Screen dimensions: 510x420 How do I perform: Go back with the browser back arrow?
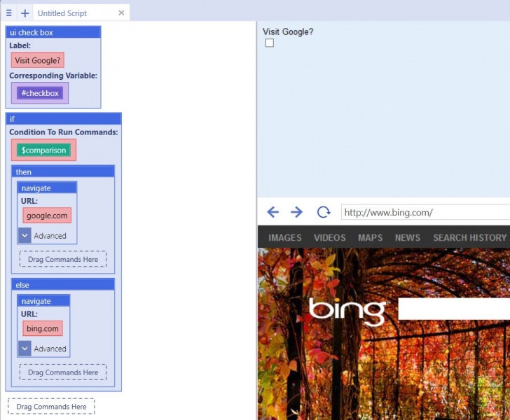273,212
